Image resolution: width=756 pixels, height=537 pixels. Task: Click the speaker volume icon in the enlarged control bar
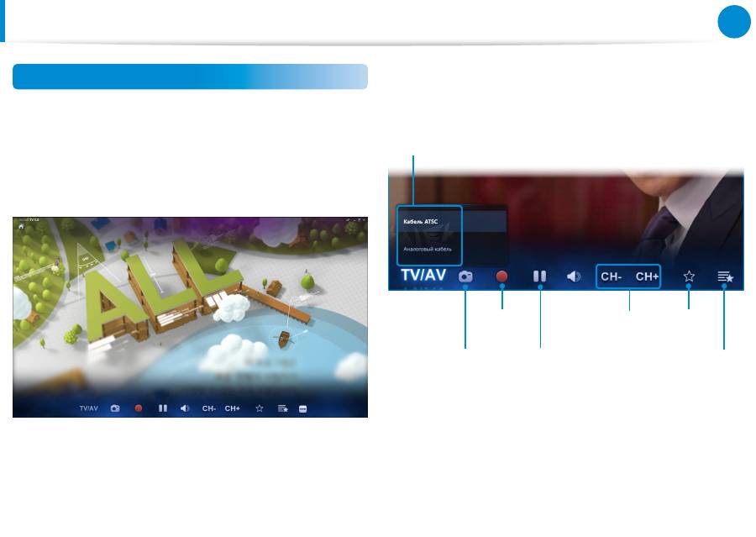574,276
